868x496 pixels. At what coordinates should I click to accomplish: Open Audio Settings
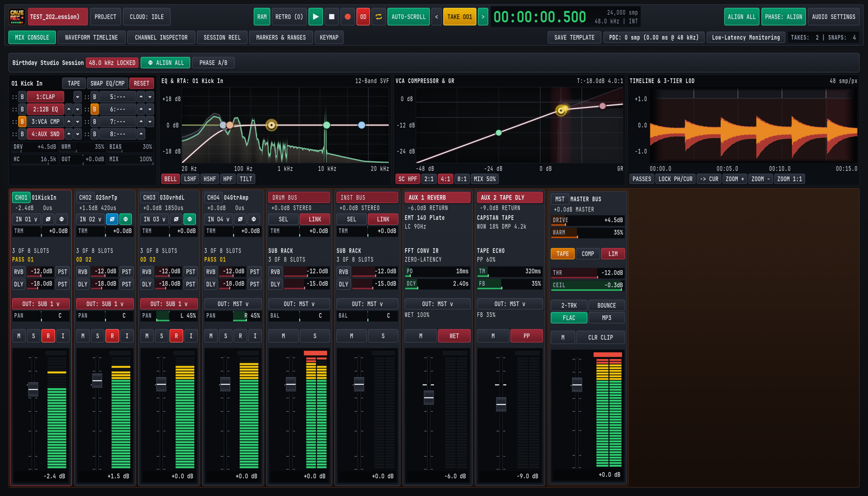click(x=833, y=17)
